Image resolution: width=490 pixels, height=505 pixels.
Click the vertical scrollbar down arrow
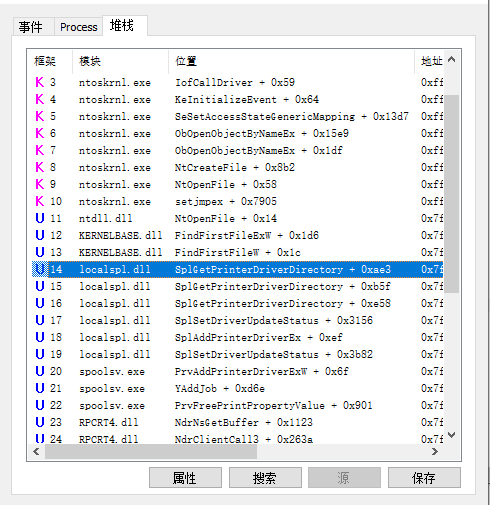pos(452,435)
